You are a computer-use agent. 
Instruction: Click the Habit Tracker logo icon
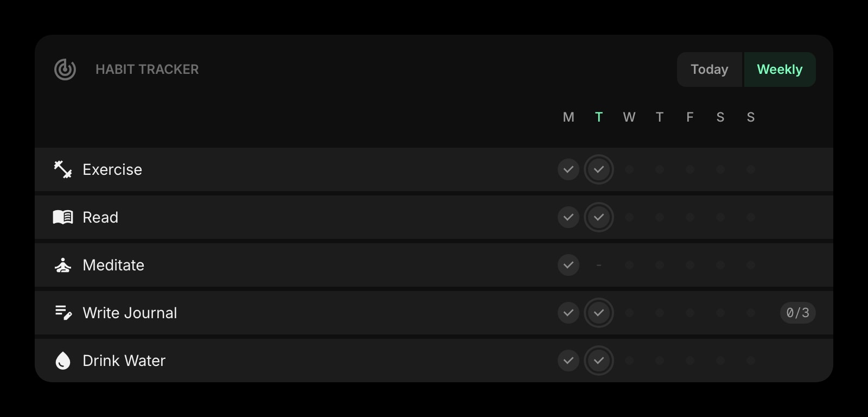[x=65, y=69]
